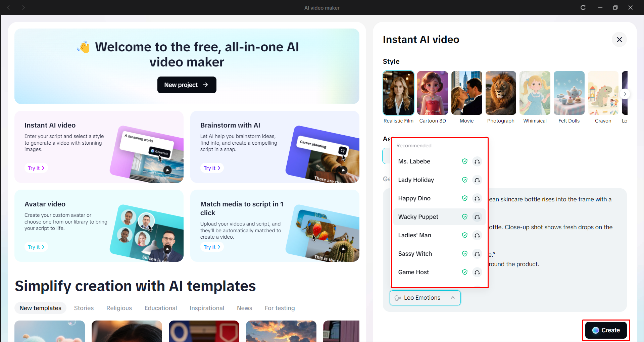Screen dimensions: 644x342
Task: Click Try it under Brainstorm with AI
Action: point(212,168)
